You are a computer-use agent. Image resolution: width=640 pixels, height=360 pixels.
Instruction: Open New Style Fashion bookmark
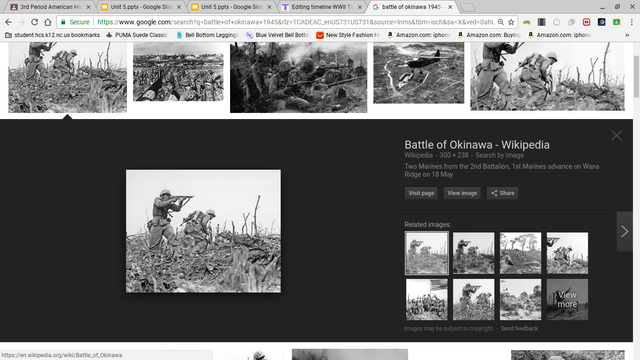pyautogui.click(x=348, y=35)
